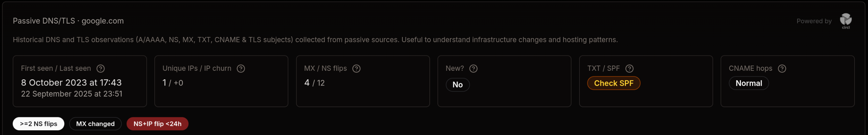This screenshot has height=135, width=868.
Task: Select the First seen / Last seen card
Action: [79, 101]
